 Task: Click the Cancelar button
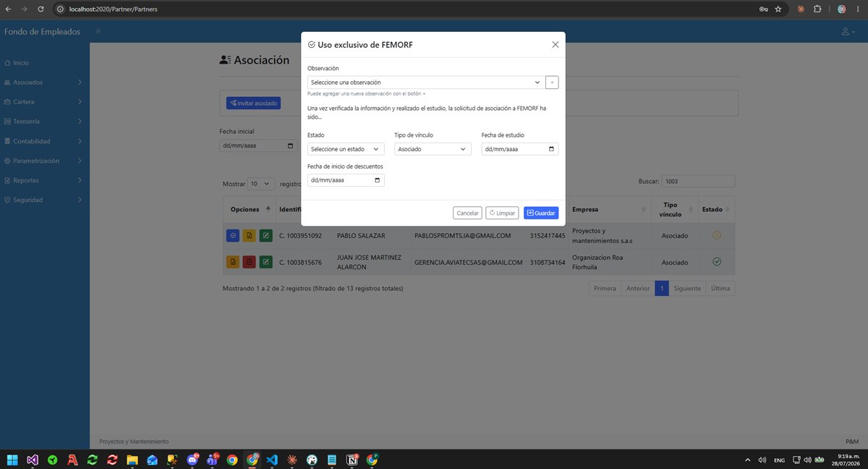(x=467, y=214)
